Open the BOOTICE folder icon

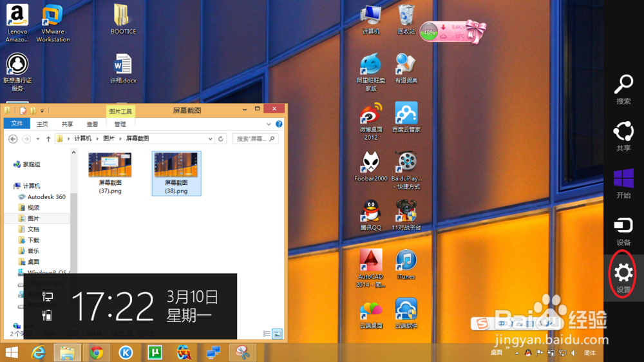coord(123,19)
